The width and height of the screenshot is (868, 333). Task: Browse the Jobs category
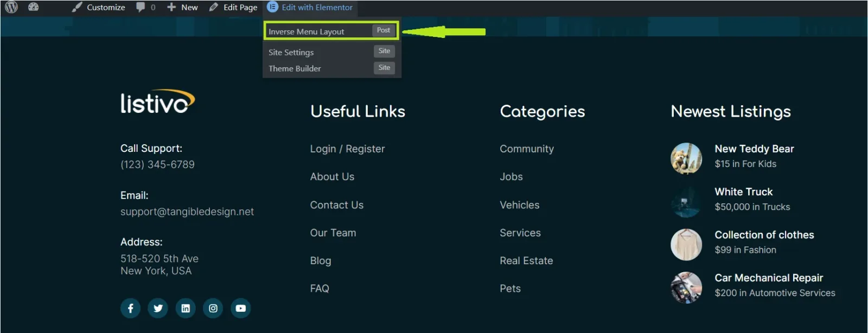point(511,177)
